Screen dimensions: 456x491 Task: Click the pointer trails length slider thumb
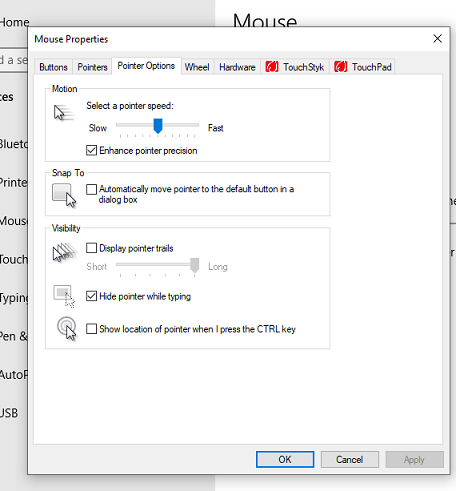click(x=195, y=265)
